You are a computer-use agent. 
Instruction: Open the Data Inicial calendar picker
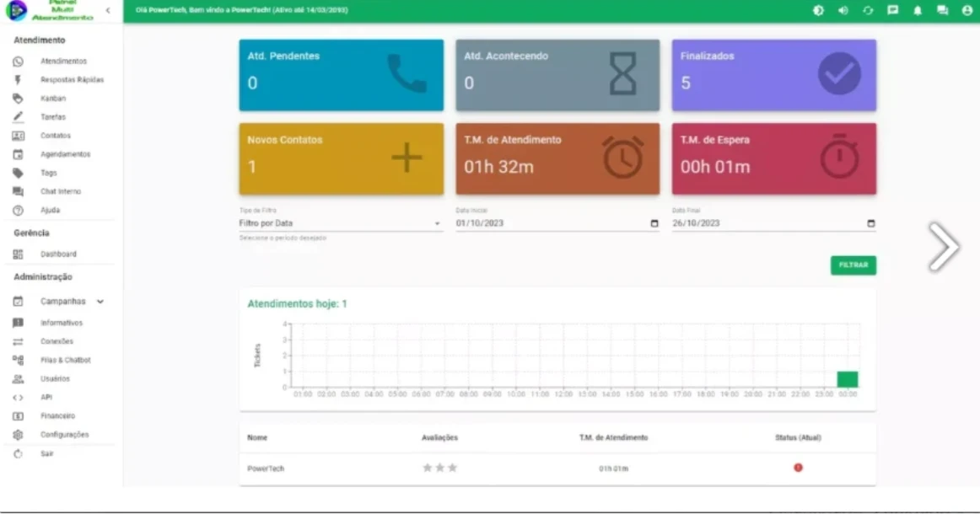coord(654,224)
